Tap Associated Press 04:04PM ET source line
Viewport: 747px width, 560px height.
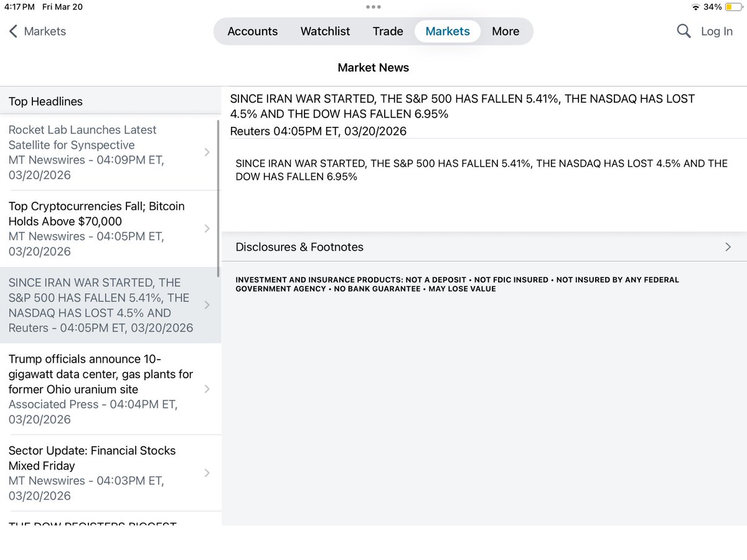93,412
